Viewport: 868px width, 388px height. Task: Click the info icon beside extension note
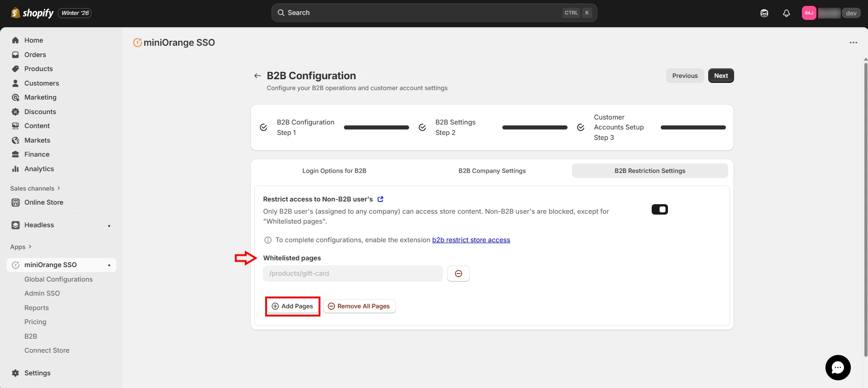tap(268, 240)
